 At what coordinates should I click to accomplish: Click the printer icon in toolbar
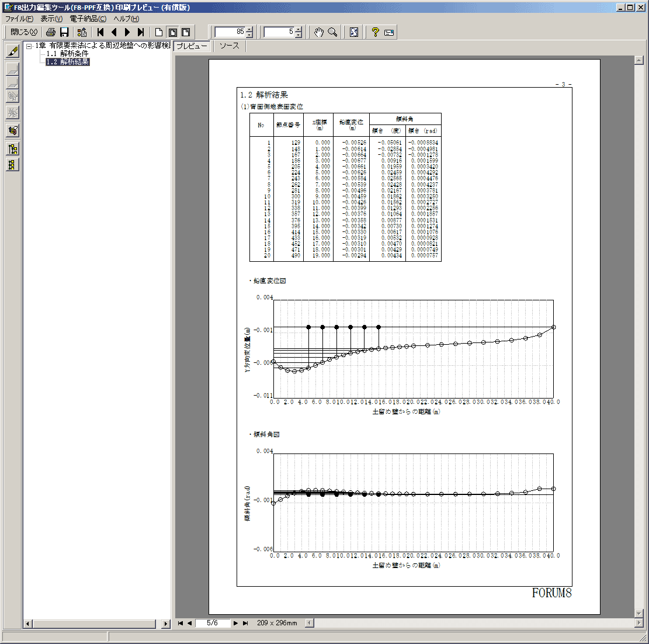51,32
